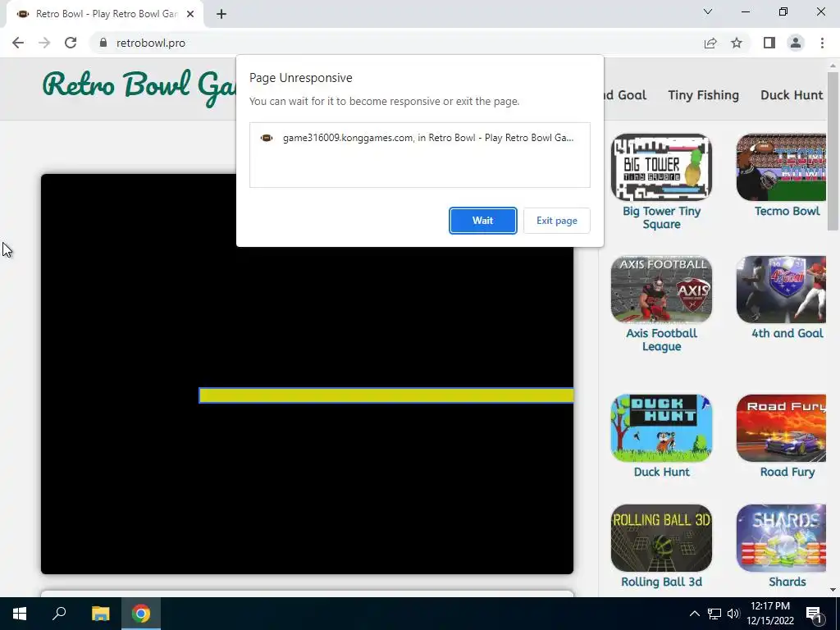
Task: Open the Road Fury text link
Action: tap(787, 472)
